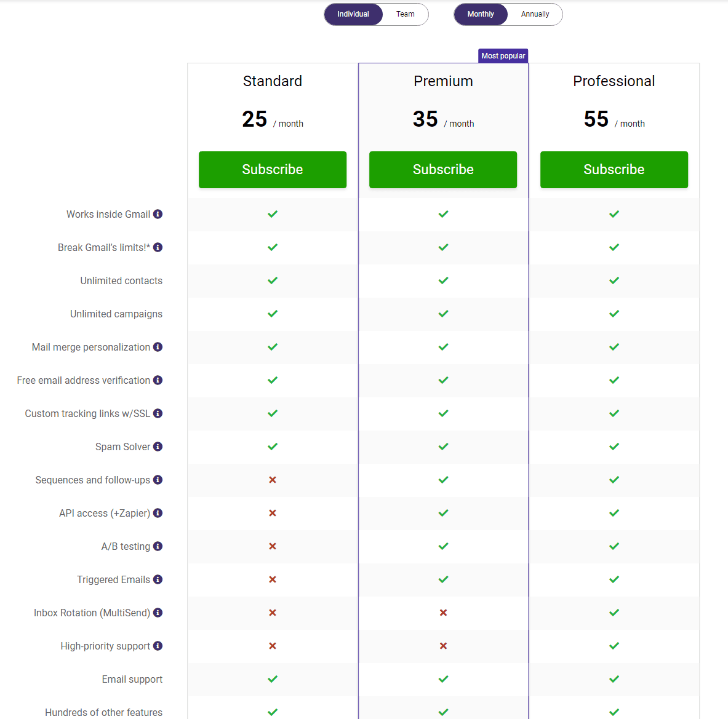This screenshot has height=719, width=728.
Task: Select the Team plan option
Action: (x=405, y=14)
